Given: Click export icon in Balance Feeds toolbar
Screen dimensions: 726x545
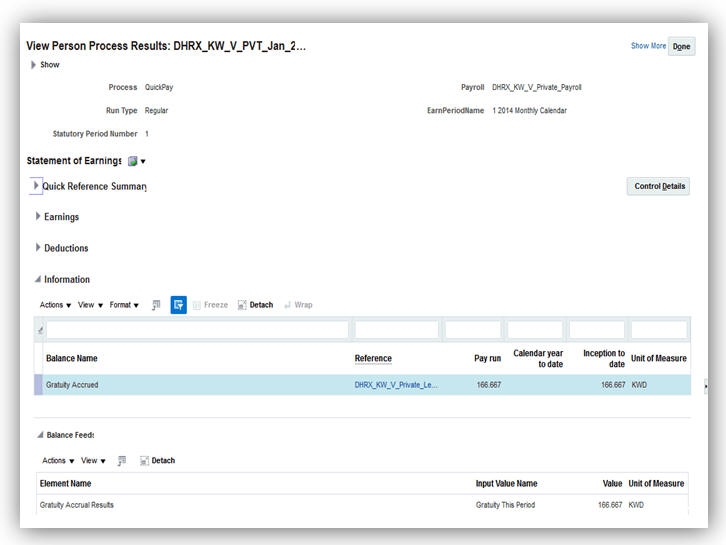Looking at the screenshot, I should pos(122,460).
